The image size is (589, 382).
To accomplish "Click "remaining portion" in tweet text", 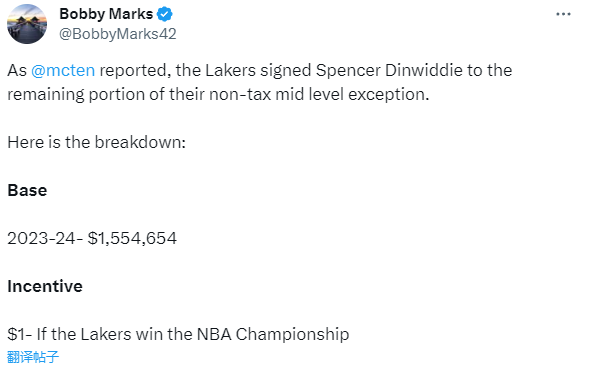I will pyautogui.click(x=76, y=95).
